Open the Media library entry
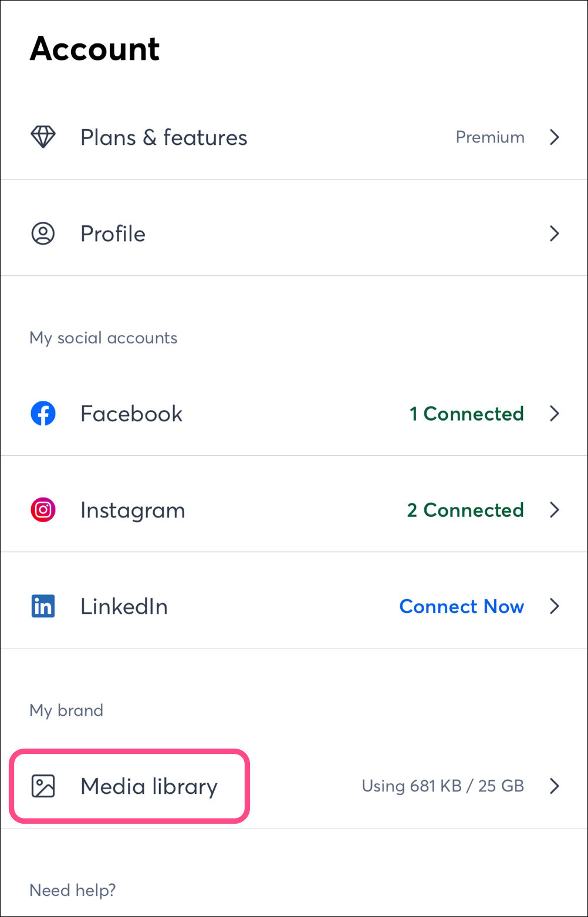The height and width of the screenshot is (917, 588). coord(149,786)
